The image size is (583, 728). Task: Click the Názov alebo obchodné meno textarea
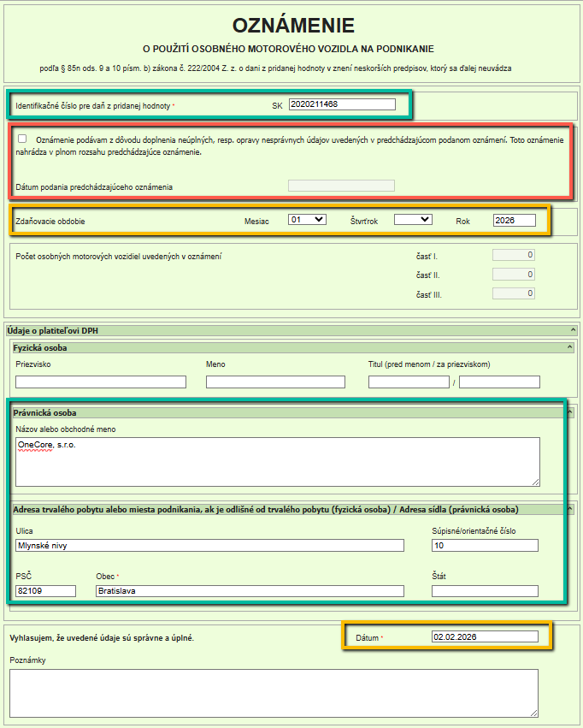point(277,461)
